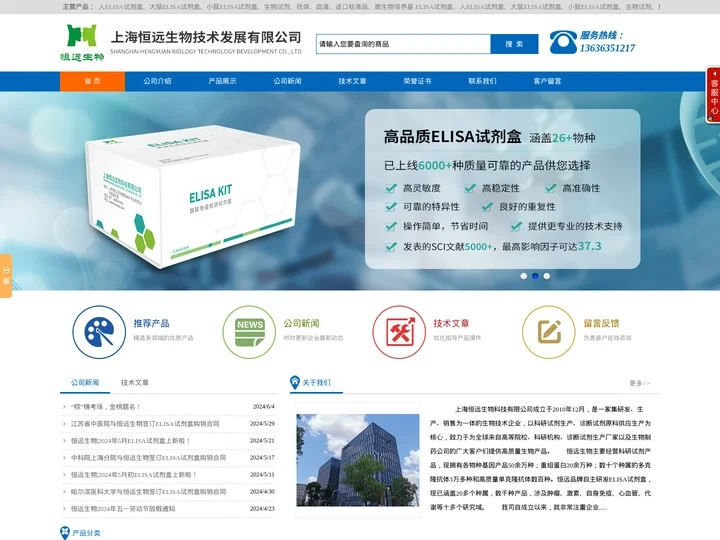Image resolution: width=720 pixels, height=540 pixels.
Task: Click the hotline number 13636351217
Action: (x=607, y=48)
